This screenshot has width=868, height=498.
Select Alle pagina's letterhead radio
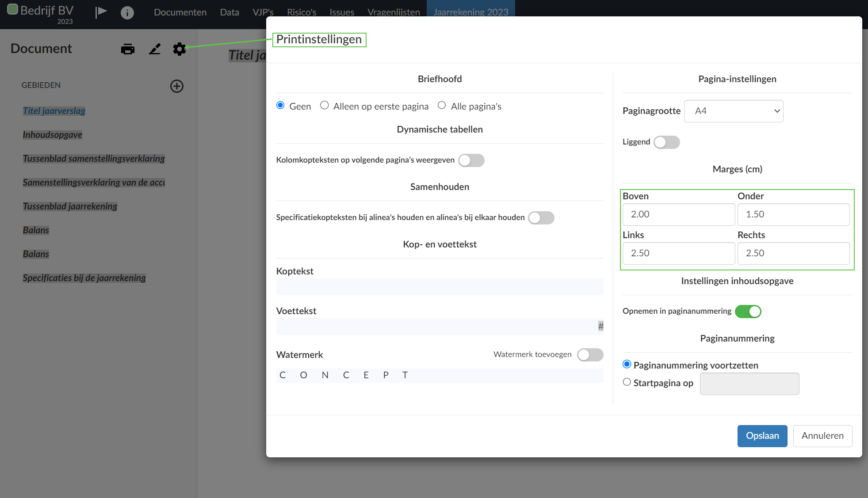[x=442, y=105]
